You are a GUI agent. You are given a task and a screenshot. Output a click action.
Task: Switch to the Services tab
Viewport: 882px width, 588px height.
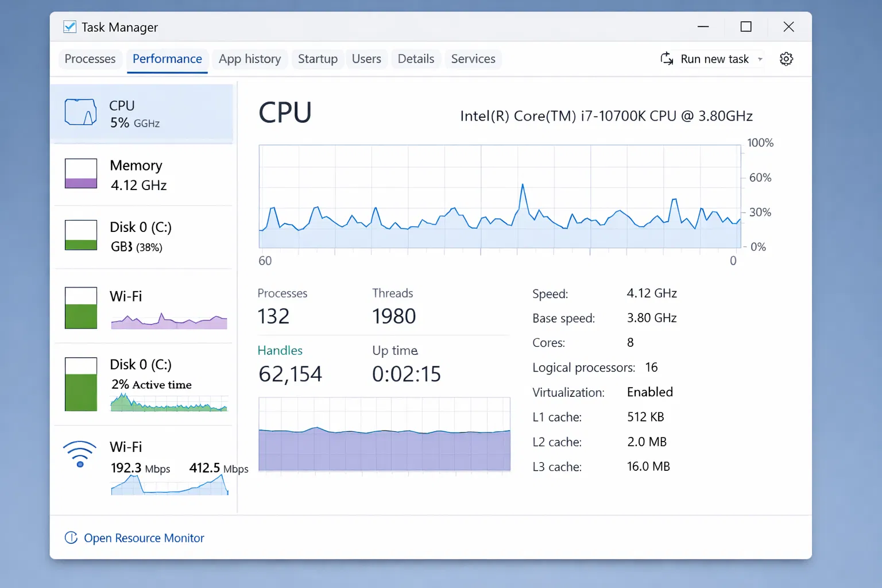[473, 59]
